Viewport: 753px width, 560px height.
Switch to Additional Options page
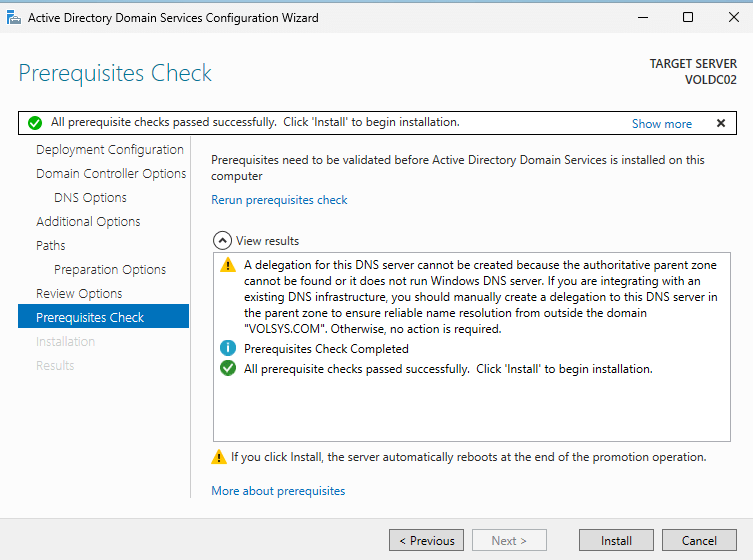tap(88, 222)
